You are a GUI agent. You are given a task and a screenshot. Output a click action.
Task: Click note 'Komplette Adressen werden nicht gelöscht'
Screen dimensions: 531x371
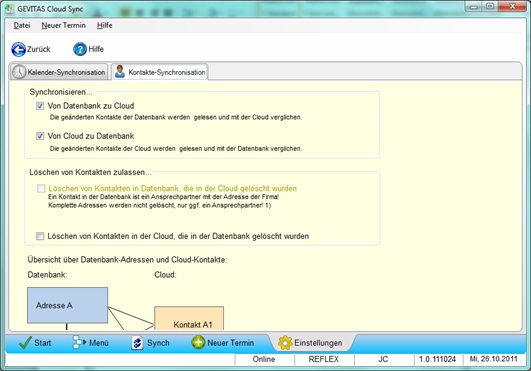coord(160,205)
